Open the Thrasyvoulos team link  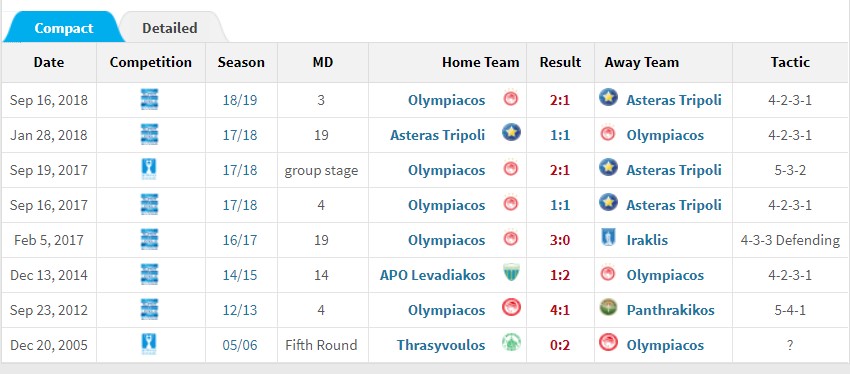pos(441,345)
